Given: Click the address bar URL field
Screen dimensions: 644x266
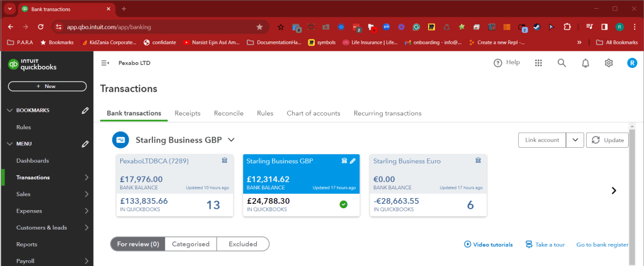Looking at the screenshot, I should [x=159, y=27].
